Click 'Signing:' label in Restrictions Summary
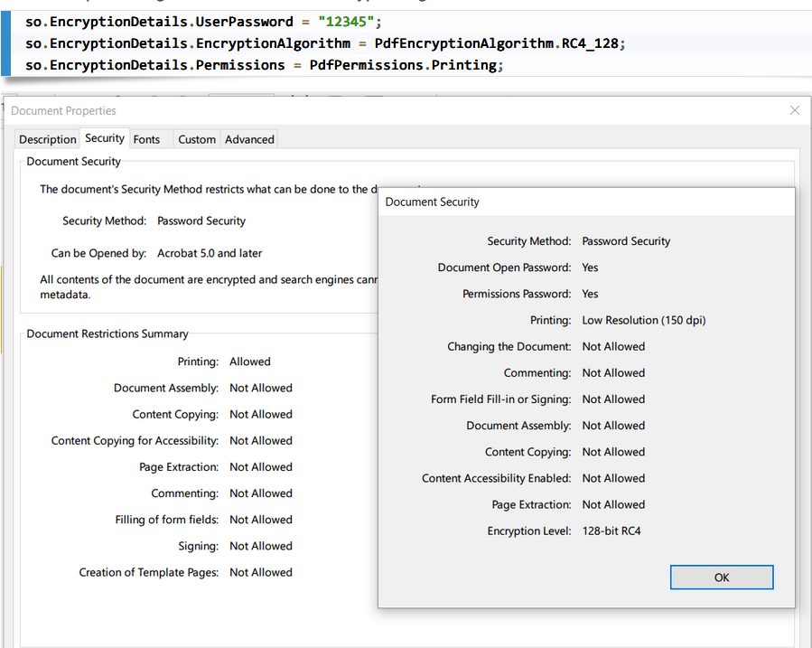 tap(199, 546)
